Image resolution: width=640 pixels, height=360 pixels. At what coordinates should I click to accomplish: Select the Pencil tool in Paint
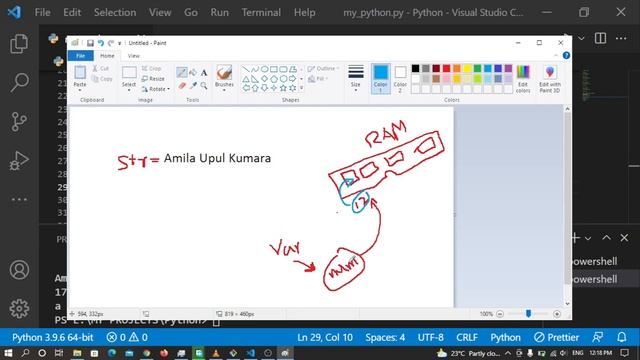tap(182, 73)
